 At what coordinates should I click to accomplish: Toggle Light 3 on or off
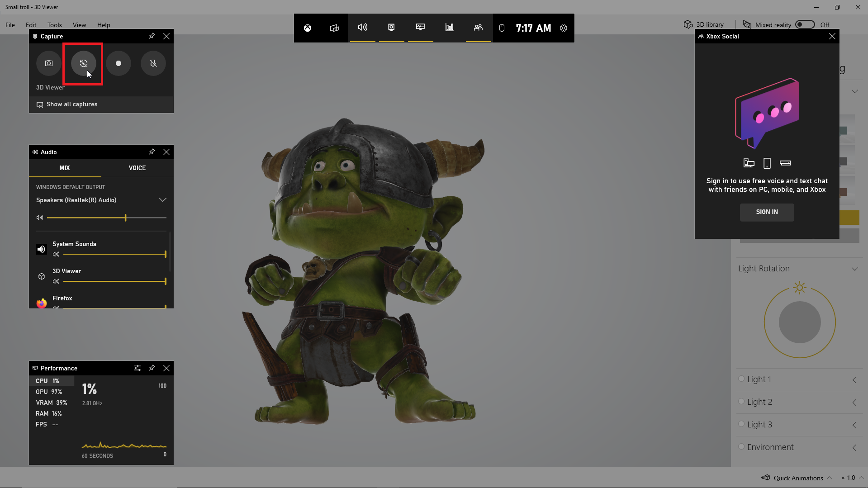pos(741,424)
